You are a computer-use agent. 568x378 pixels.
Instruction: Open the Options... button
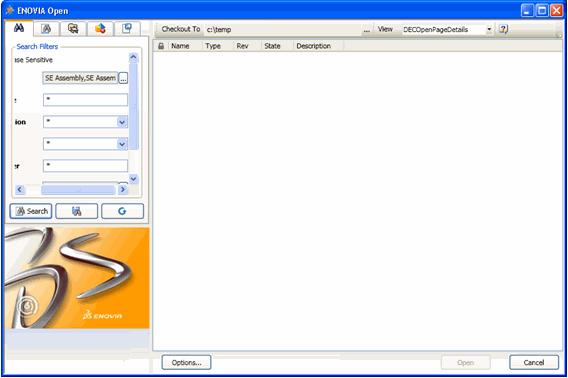click(186, 362)
